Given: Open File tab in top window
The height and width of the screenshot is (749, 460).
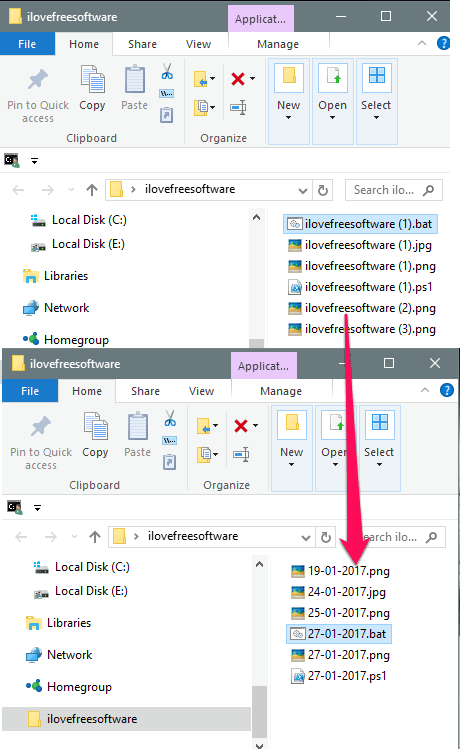Looking at the screenshot, I should [27, 44].
